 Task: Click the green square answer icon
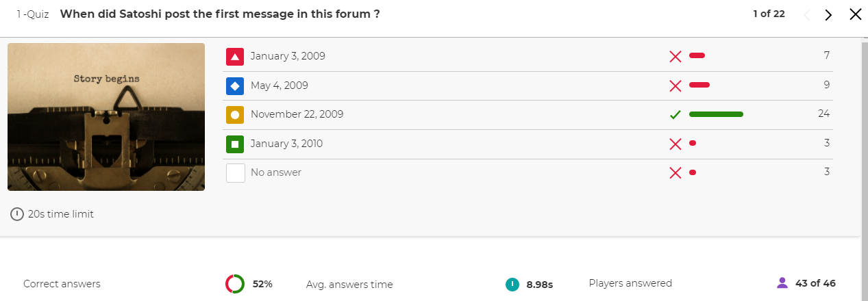tap(235, 144)
